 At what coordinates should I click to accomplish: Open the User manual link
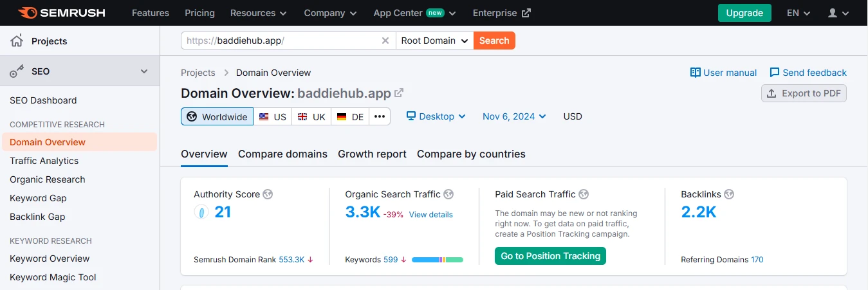pyautogui.click(x=723, y=73)
